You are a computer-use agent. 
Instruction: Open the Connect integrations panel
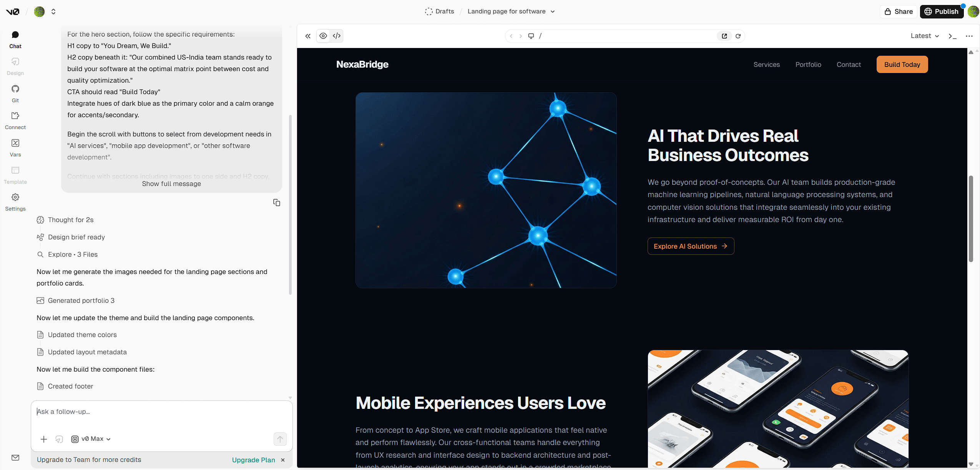(15, 120)
